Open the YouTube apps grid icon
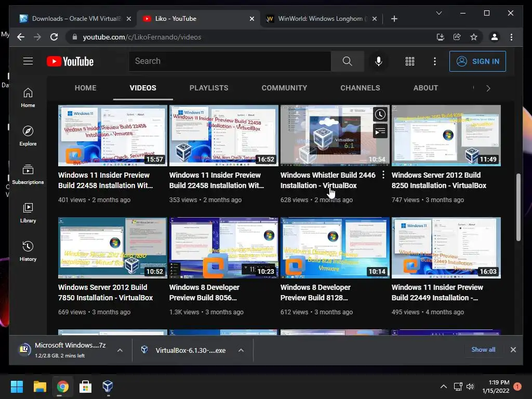Screen dimensions: 532x399 [410, 61]
